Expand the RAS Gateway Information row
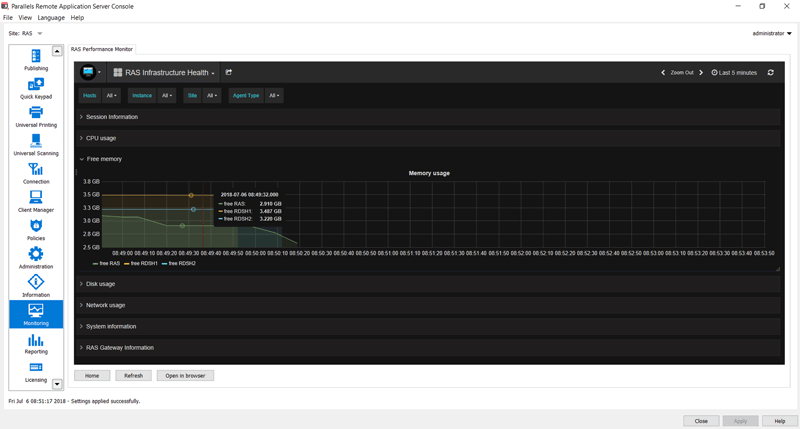 click(x=428, y=348)
